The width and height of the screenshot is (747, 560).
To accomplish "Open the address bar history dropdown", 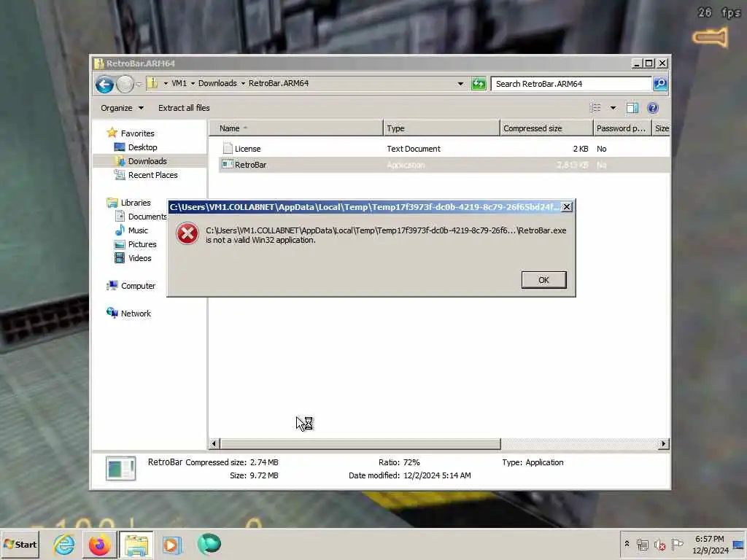I will pyautogui.click(x=460, y=84).
